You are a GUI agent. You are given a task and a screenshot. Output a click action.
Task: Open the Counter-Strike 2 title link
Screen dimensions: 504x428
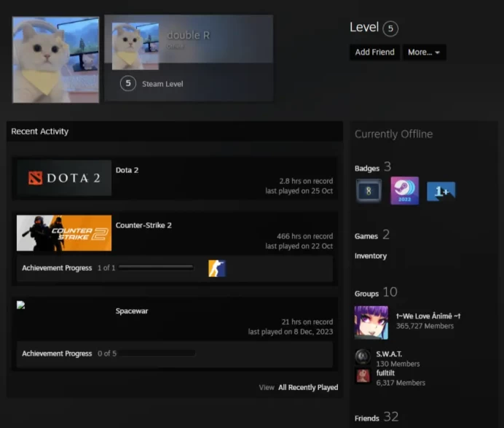[x=143, y=225]
